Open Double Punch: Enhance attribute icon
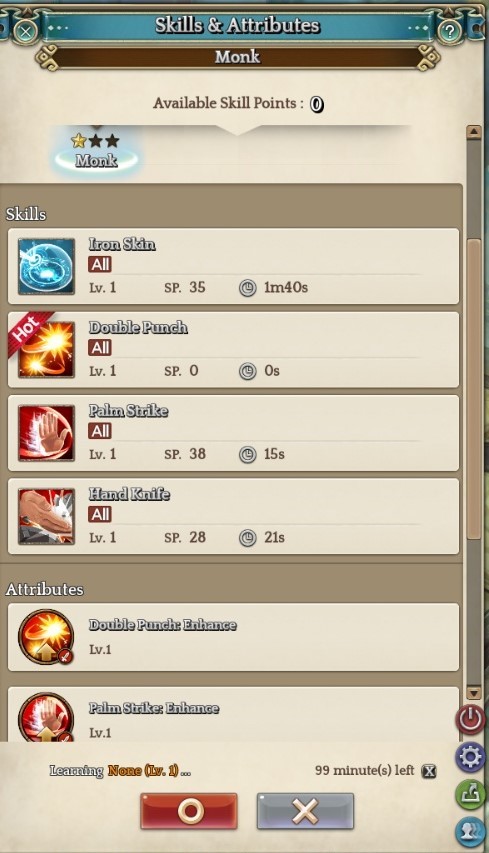Viewport: 489px width, 853px height. pos(46,637)
